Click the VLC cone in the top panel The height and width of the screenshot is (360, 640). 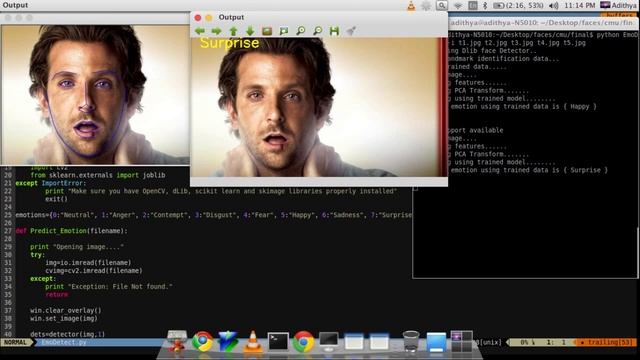coord(411,6)
